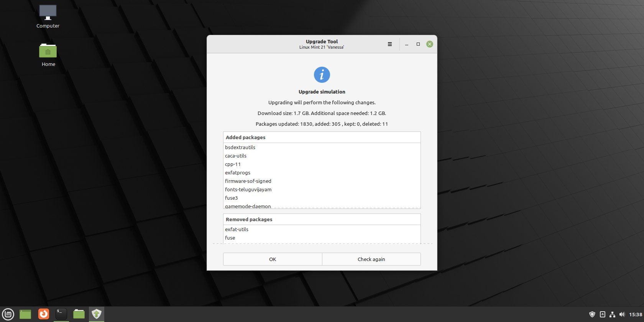Image resolution: width=644 pixels, height=322 pixels.
Task: Maximize the Upgrade Tool window
Action: [x=418, y=44]
